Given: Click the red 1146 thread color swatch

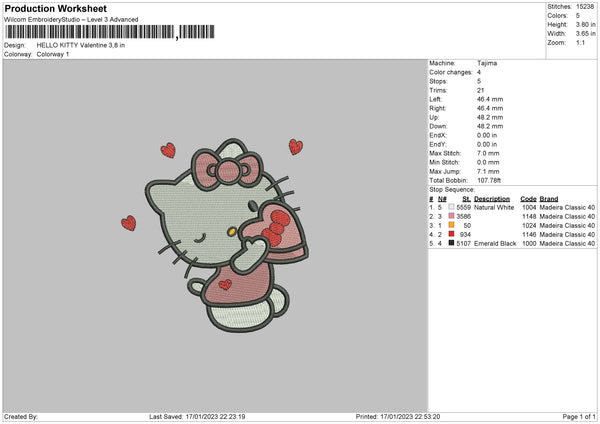Looking at the screenshot, I should pos(452,234).
